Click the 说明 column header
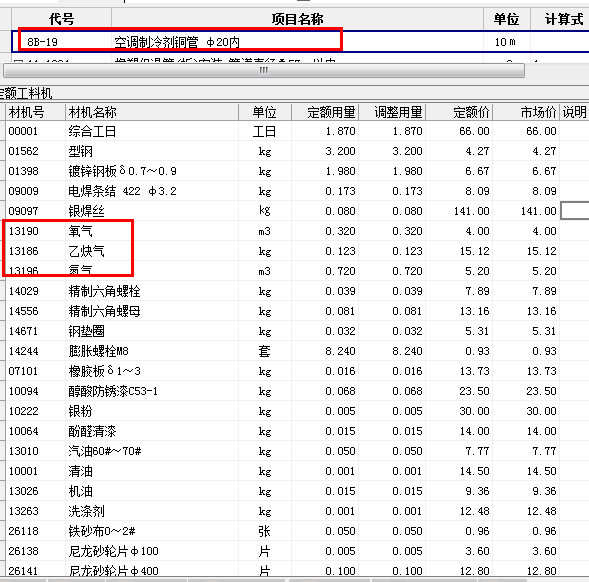 574,112
